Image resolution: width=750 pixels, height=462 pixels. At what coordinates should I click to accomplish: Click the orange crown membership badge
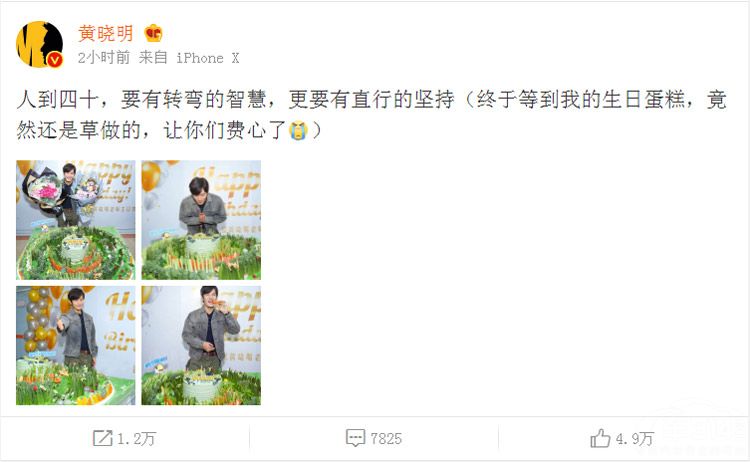[x=154, y=33]
